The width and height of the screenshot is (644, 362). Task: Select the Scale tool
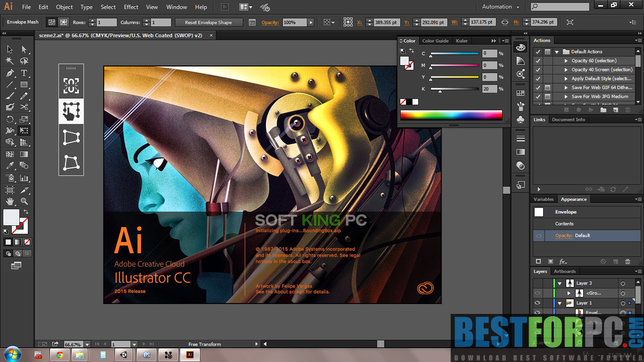[x=24, y=119]
